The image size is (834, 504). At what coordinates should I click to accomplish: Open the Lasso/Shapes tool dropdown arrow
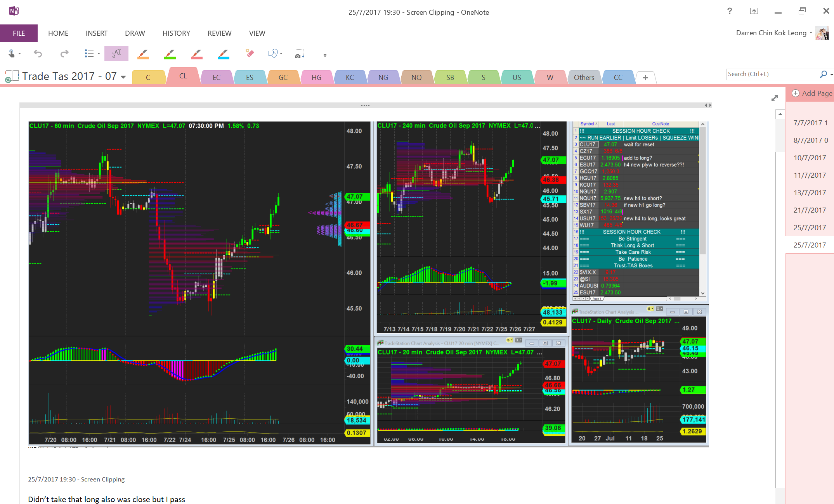click(281, 54)
